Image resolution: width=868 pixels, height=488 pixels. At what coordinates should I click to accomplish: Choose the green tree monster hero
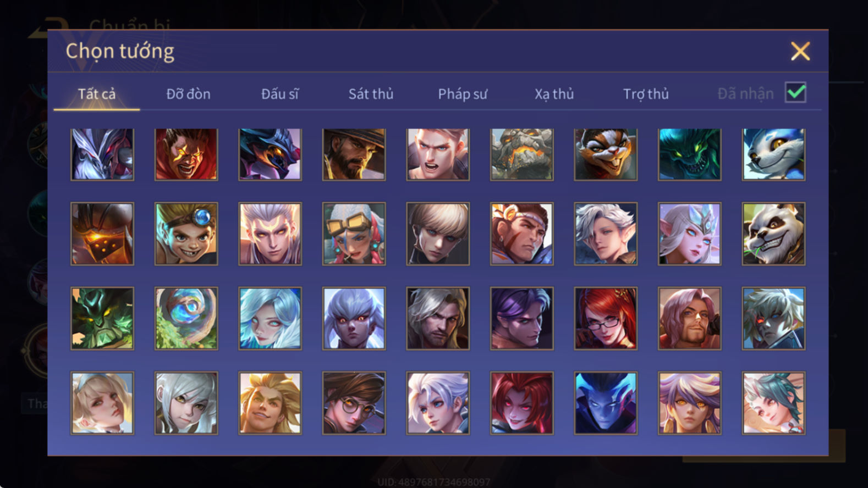point(102,319)
